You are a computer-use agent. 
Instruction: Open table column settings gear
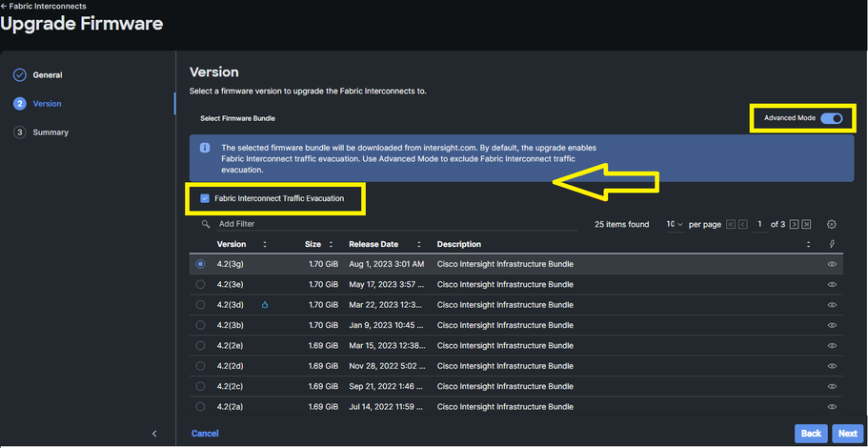point(832,224)
